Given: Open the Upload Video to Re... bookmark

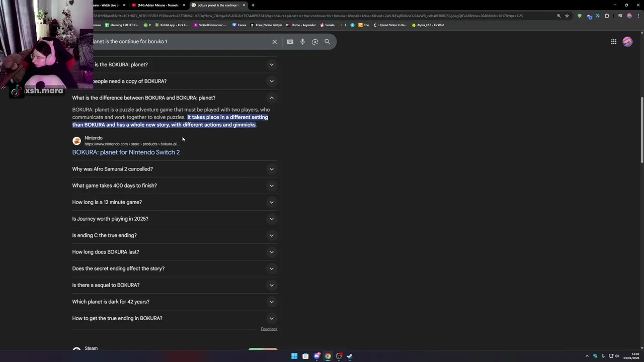Looking at the screenshot, I should coord(390,25).
